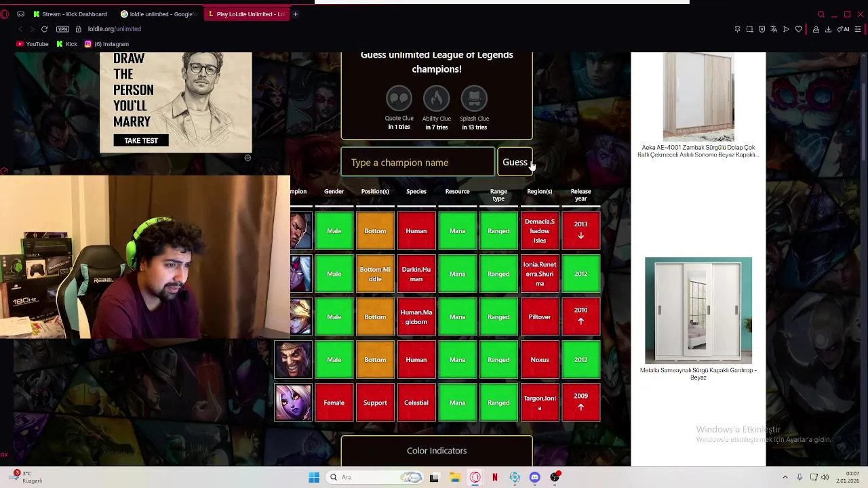This screenshot has width=868, height=488.
Task: Click the 'Female' gender cell
Action: pyautogui.click(x=334, y=403)
